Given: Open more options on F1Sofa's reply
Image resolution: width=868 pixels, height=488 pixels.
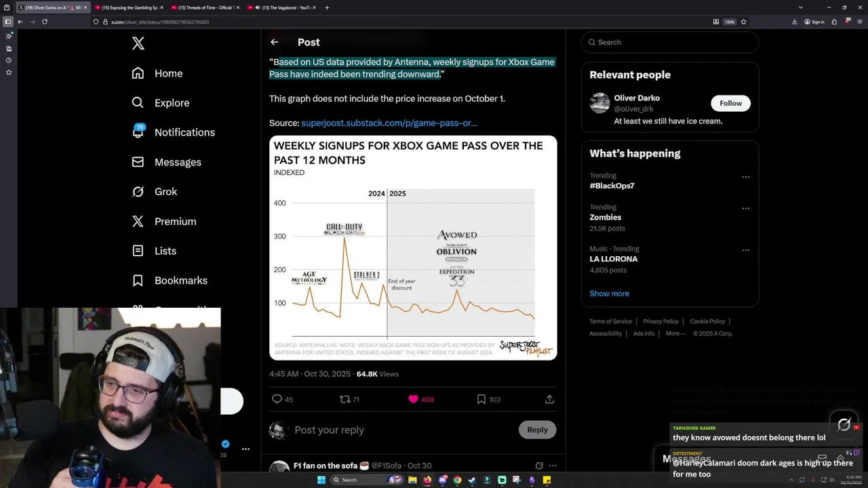Looking at the screenshot, I should (553, 466).
